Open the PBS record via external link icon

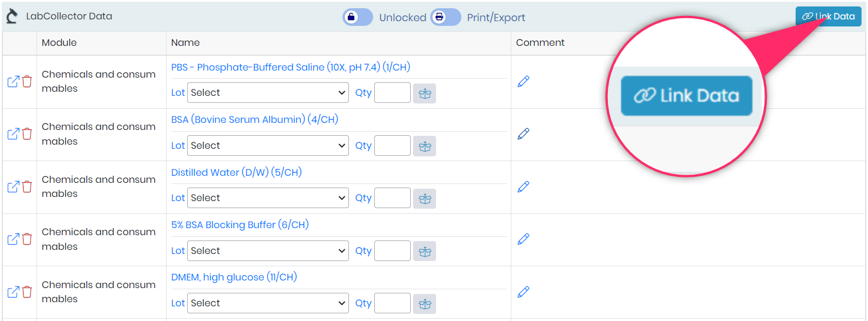13,82
